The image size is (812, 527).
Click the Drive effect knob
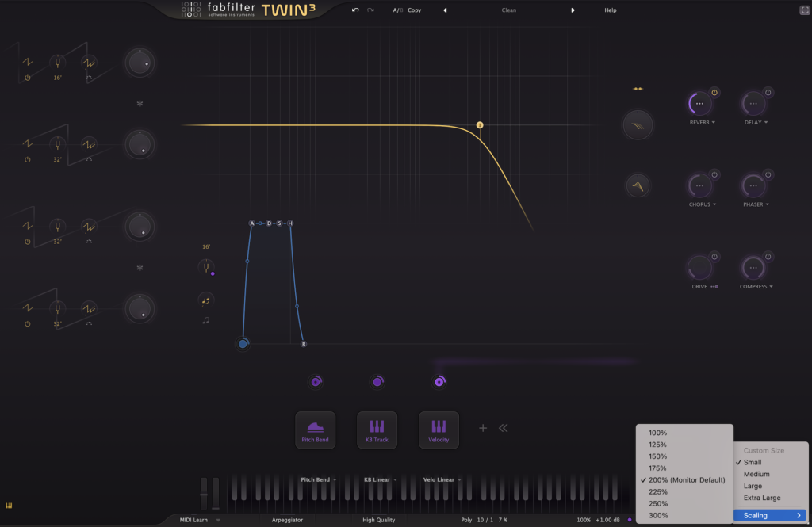click(x=699, y=268)
